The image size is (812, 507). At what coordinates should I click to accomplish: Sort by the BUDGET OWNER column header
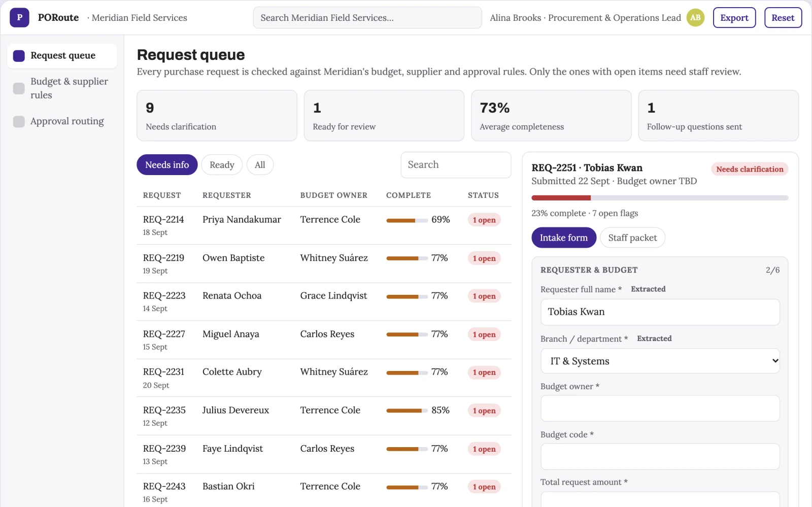(333, 195)
